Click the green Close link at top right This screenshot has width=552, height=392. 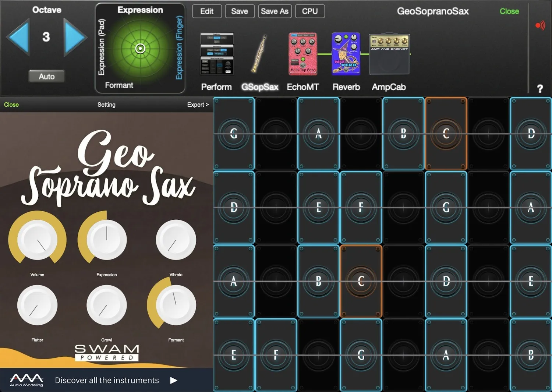[509, 11]
